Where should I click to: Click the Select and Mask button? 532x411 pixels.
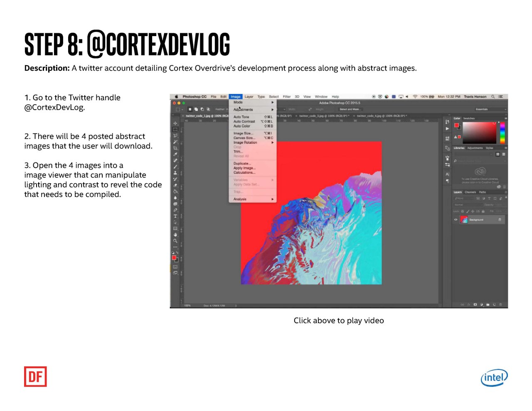(x=350, y=109)
